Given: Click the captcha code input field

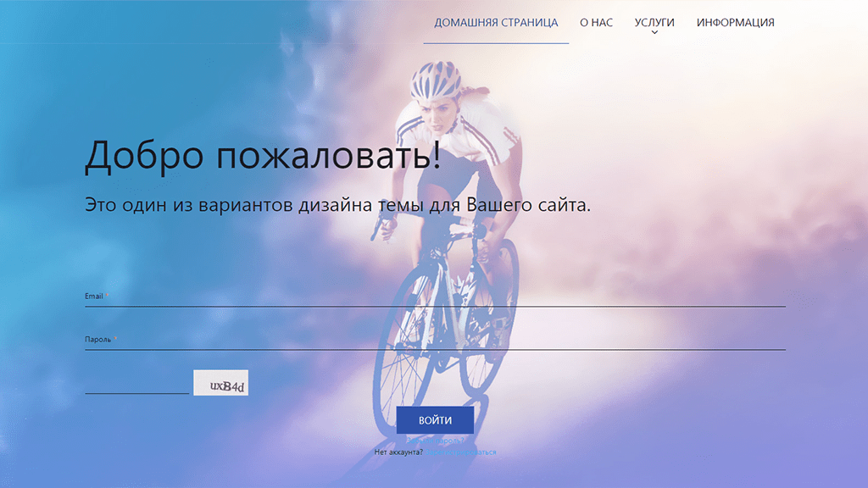Looking at the screenshot, I should tap(136, 385).
